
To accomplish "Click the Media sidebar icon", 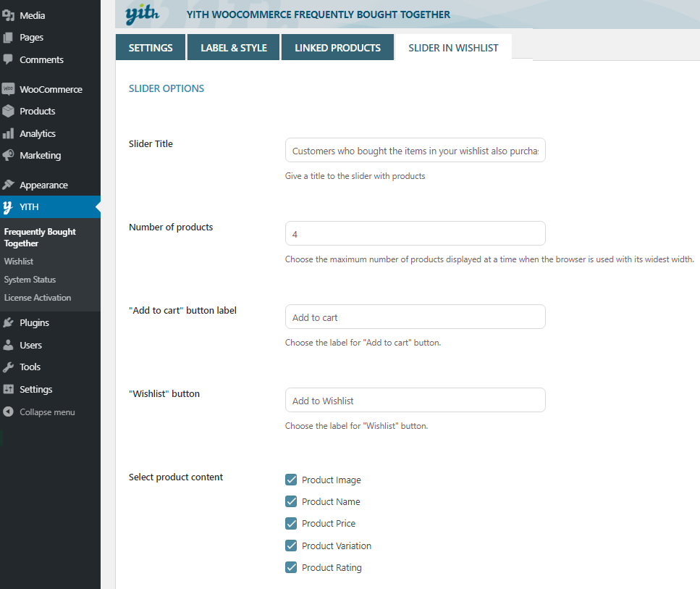I will pos(8,15).
